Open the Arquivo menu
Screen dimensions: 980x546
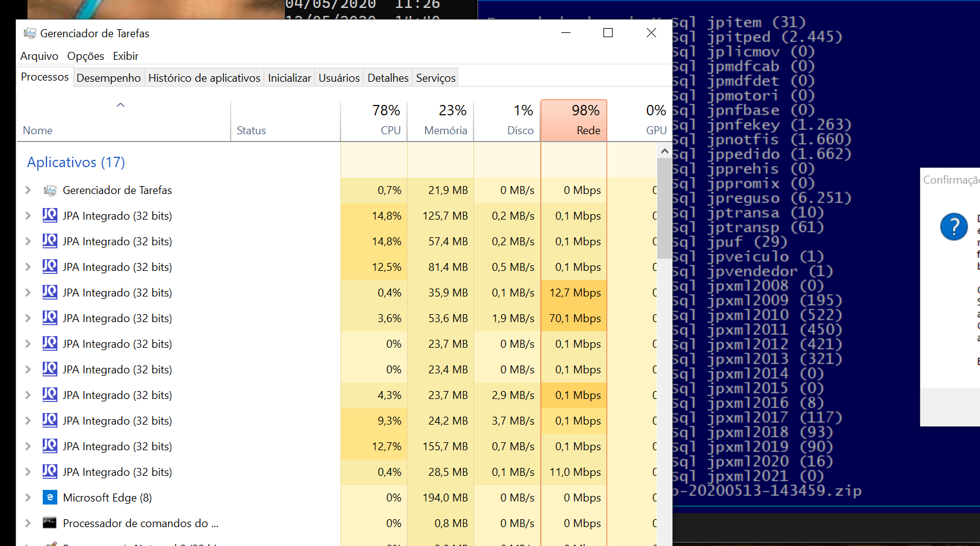pyautogui.click(x=39, y=56)
